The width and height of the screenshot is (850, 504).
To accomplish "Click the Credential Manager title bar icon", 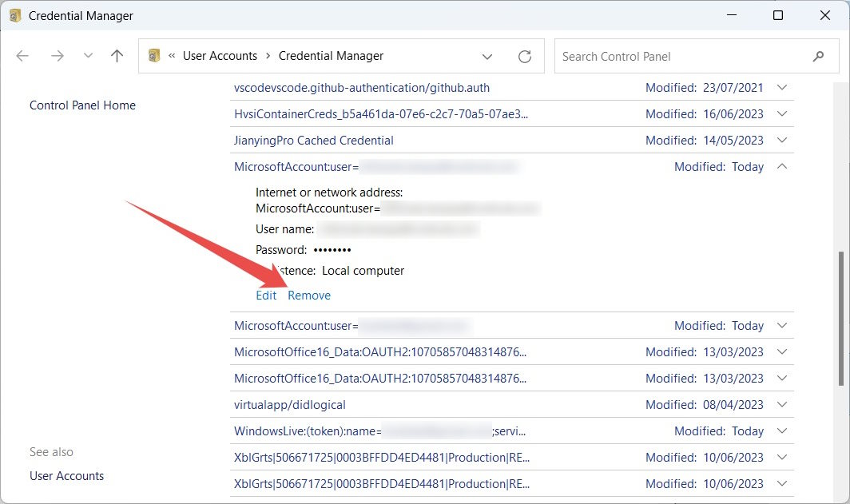I will pos(13,15).
